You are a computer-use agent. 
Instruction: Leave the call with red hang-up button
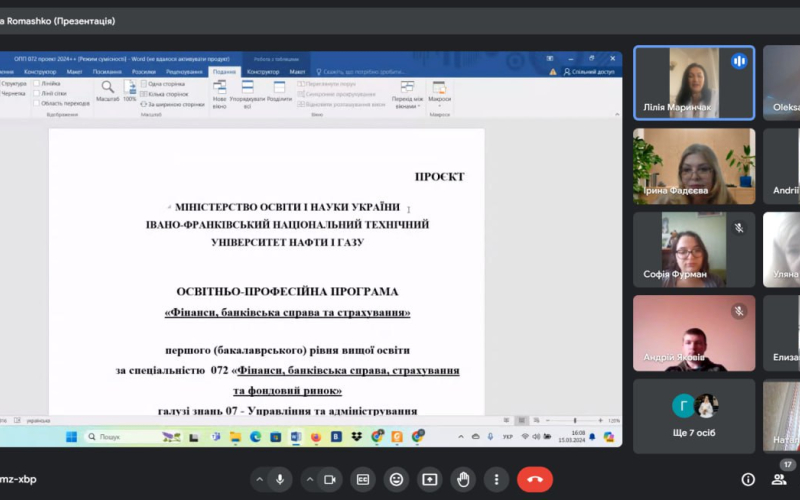click(535, 480)
